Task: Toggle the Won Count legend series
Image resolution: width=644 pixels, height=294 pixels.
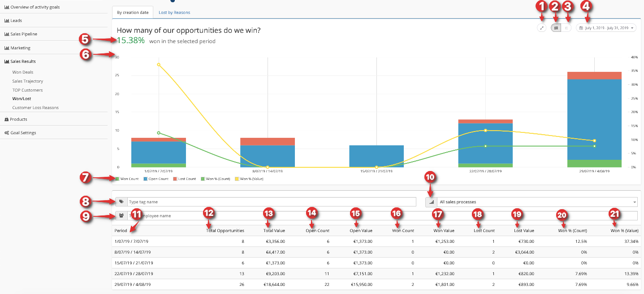Action: (x=127, y=179)
